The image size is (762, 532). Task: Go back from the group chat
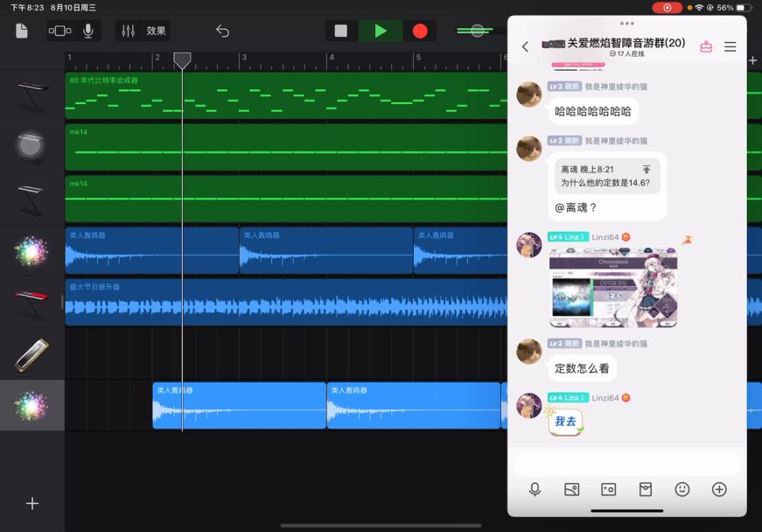[525, 47]
